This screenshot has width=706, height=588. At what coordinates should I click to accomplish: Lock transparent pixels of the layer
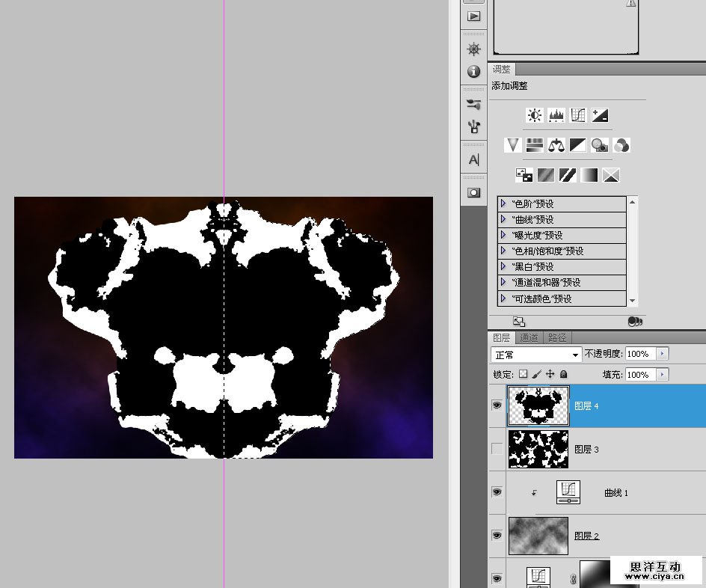523,374
